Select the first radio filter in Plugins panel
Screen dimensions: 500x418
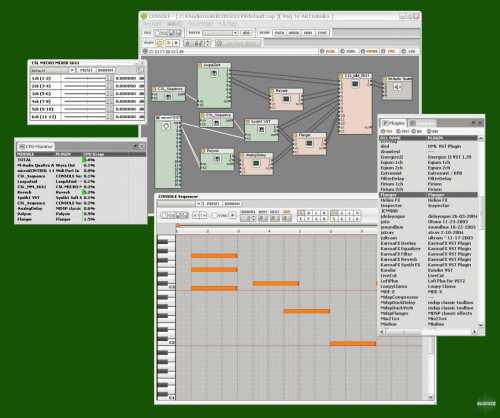(383, 131)
